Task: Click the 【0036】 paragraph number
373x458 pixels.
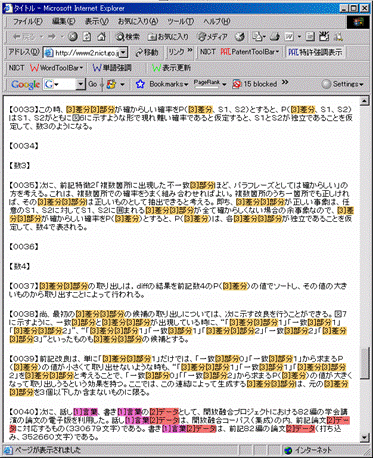Action: (24, 246)
